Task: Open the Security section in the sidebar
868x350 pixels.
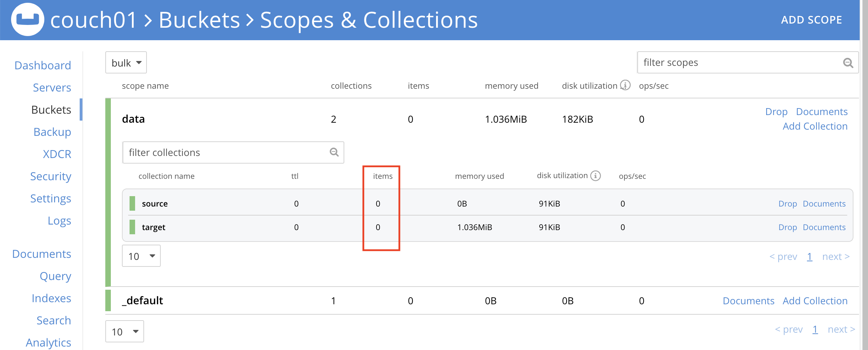Action: tap(51, 176)
